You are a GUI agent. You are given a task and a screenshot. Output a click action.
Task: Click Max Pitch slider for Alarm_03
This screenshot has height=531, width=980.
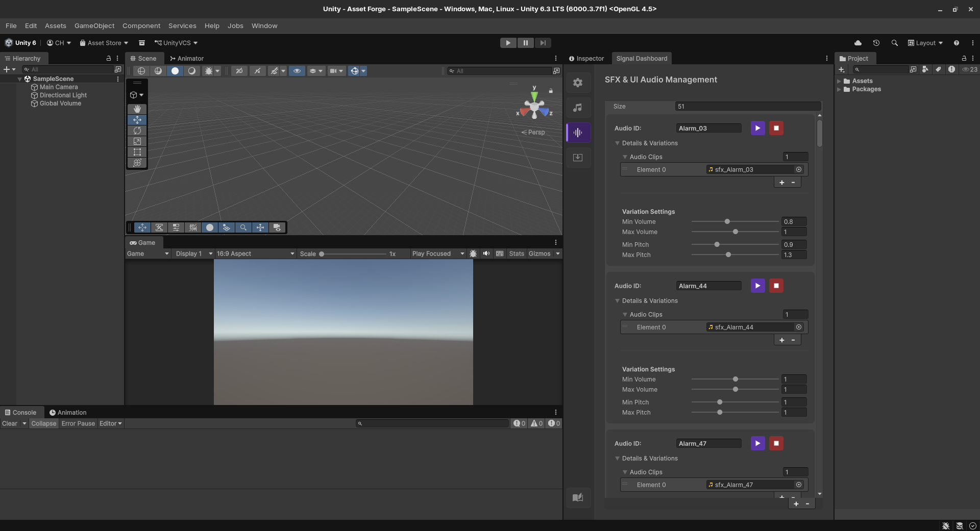pyautogui.click(x=735, y=255)
